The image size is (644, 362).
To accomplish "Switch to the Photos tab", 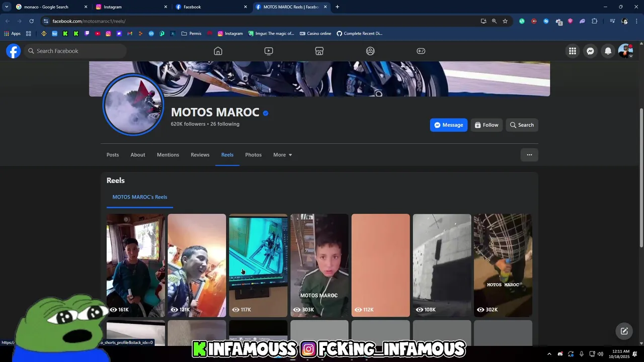I will pos(253,155).
